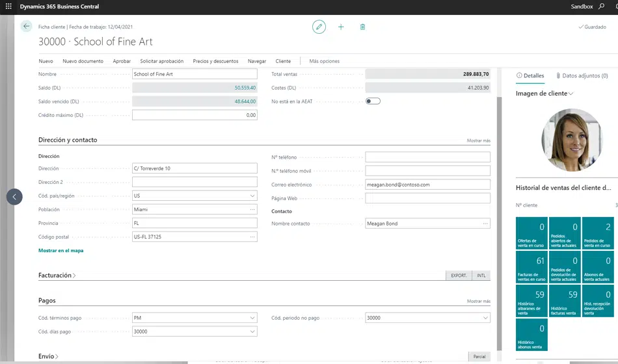Open the app launcher waffle icon
This screenshot has height=364, width=618.
[8, 6]
